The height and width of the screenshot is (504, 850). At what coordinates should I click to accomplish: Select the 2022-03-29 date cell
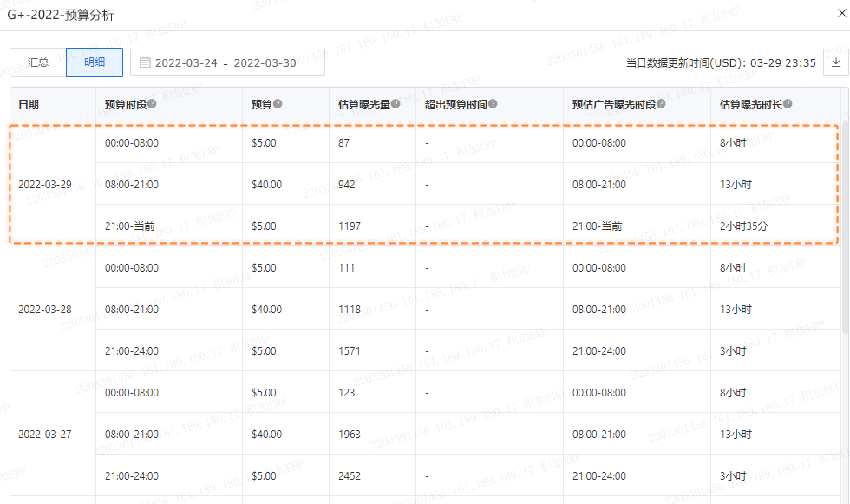click(45, 185)
